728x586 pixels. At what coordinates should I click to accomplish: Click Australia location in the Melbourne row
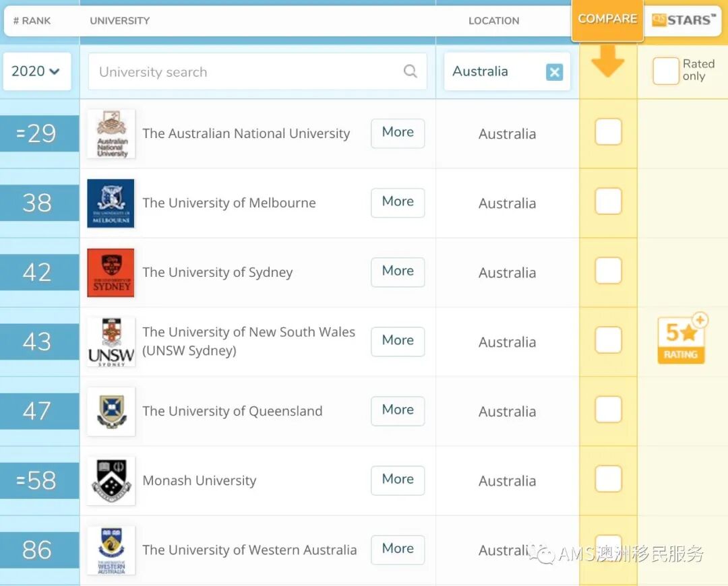tap(507, 203)
